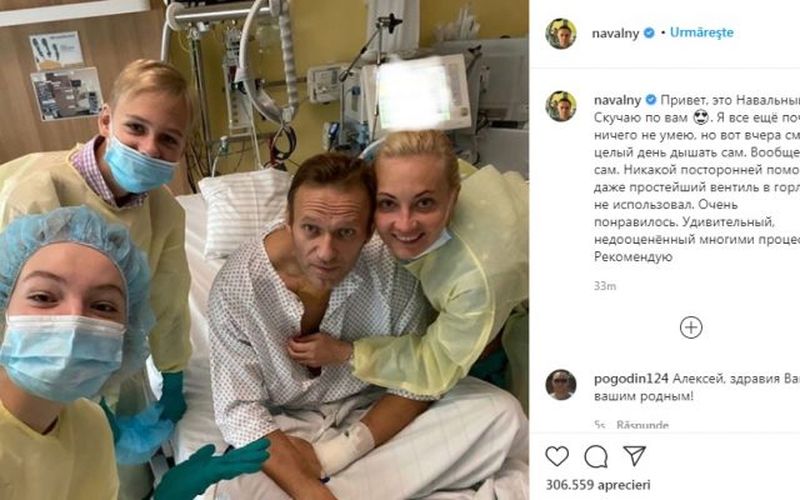Open the navalny username in the caption
800x500 pixels.
[x=617, y=100]
